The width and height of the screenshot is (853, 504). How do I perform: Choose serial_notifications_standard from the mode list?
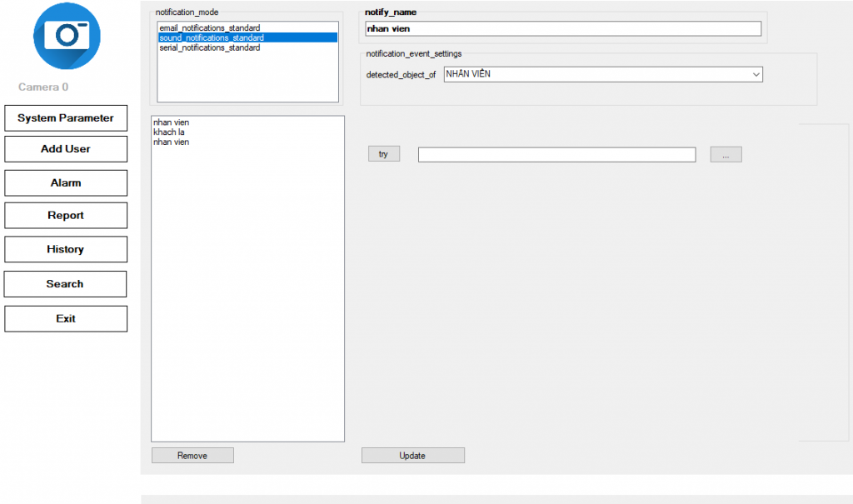(209, 48)
